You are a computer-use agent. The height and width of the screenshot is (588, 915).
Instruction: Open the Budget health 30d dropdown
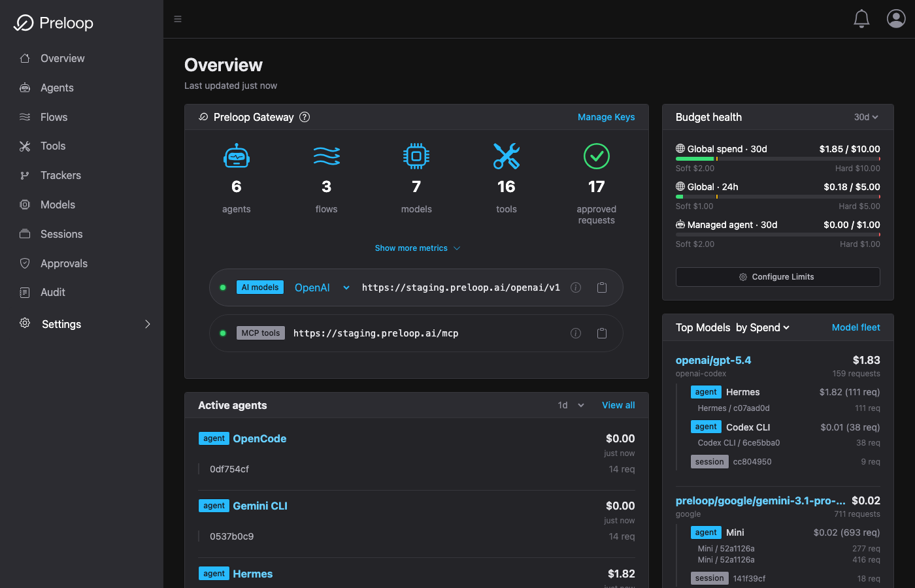pos(866,117)
